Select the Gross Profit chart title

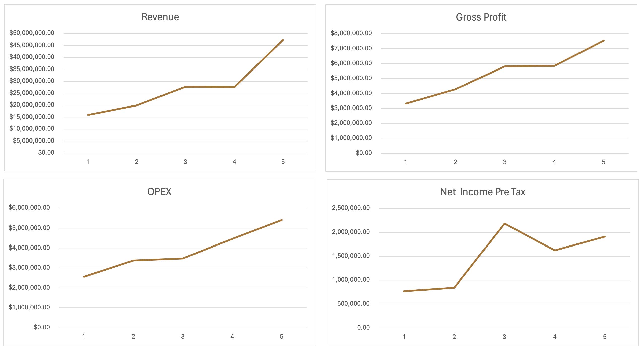pyautogui.click(x=481, y=17)
